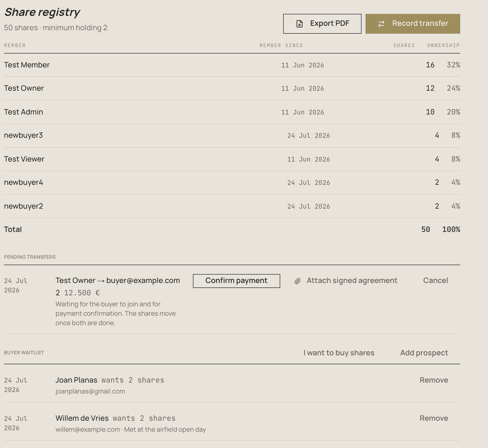488x448 pixels.
Task: Click the joanplanas@gmail.com email
Action: click(90, 391)
